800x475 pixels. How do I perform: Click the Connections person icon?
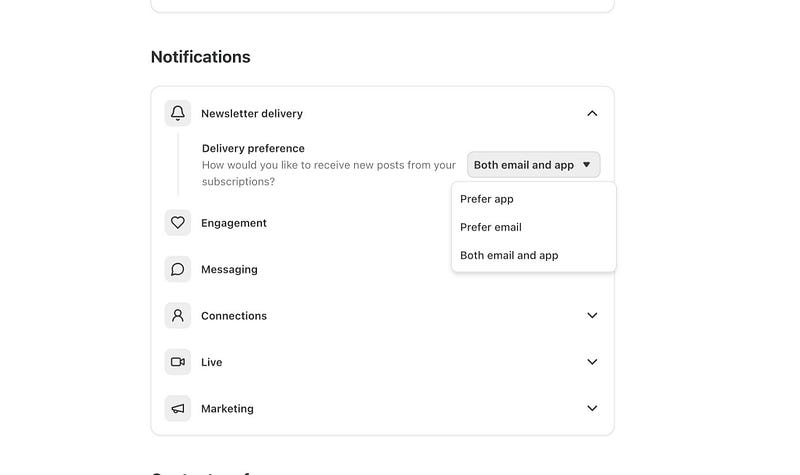click(x=178, y=315)
